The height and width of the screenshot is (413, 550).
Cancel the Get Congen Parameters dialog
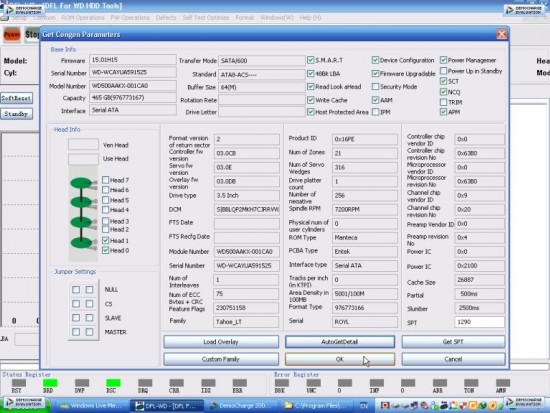pos(453,359)
